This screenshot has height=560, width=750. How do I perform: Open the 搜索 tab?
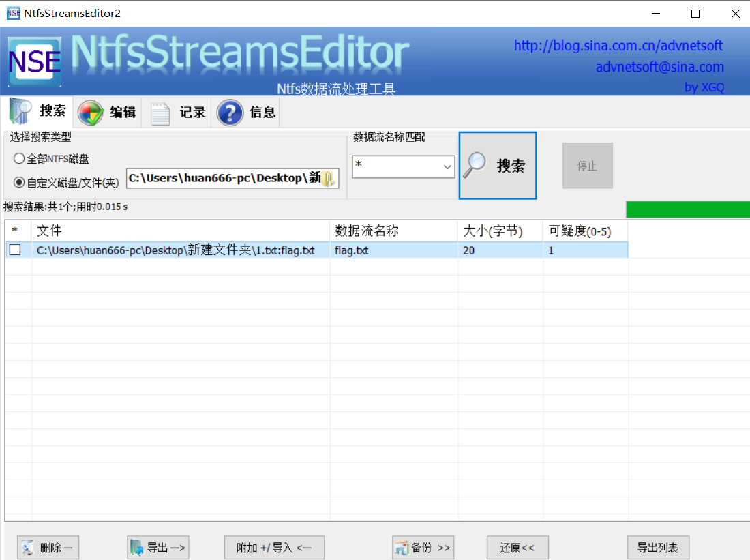point(38,111)
